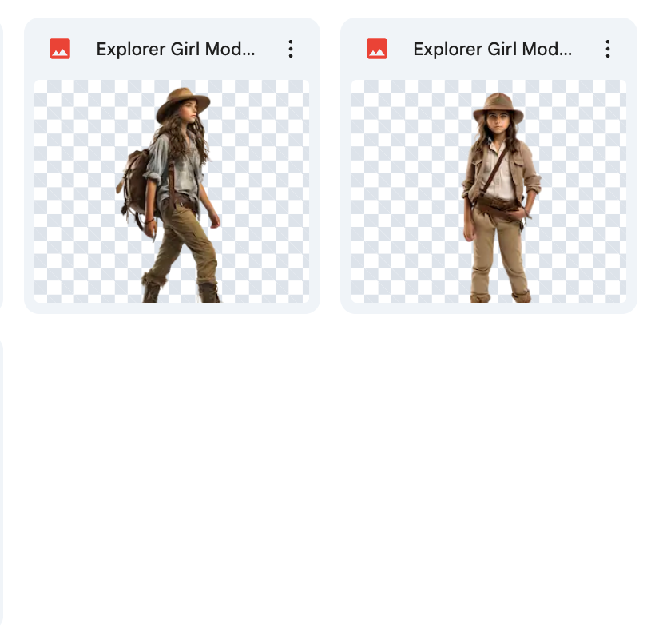Click the hat of the walking explorer girl
The height and width of the screenshot is (644, 655).
pyautogui.click(x=183, y=102)
